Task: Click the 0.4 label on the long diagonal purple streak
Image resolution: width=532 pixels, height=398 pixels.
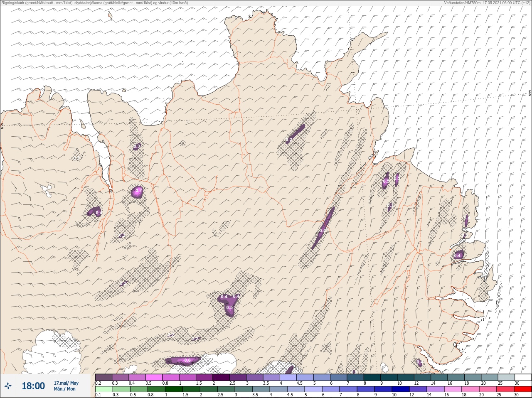Action: (322, 231)
